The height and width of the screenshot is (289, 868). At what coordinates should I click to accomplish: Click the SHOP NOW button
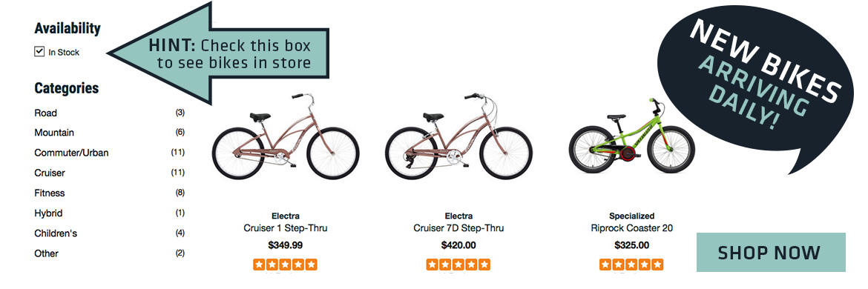[771, 253]
